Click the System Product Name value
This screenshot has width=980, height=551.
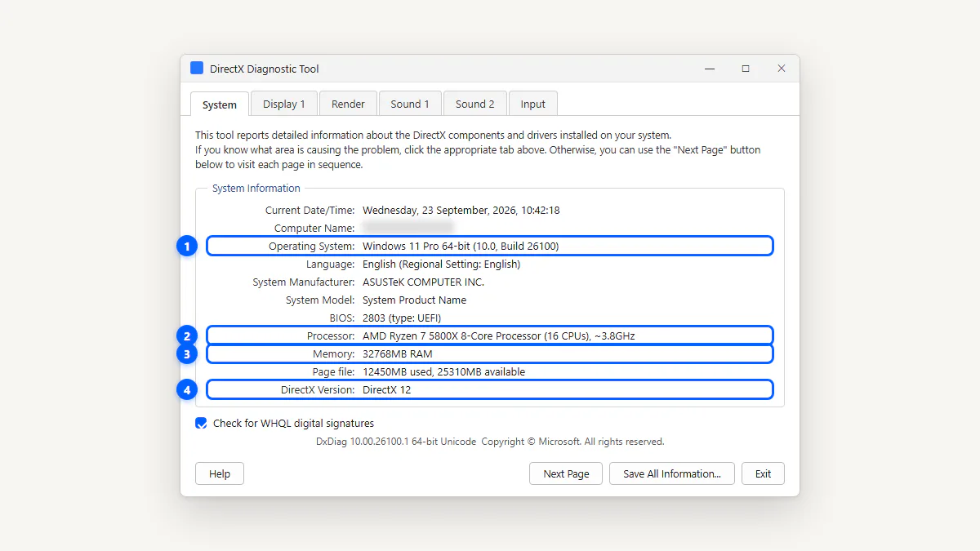(415, 300)
